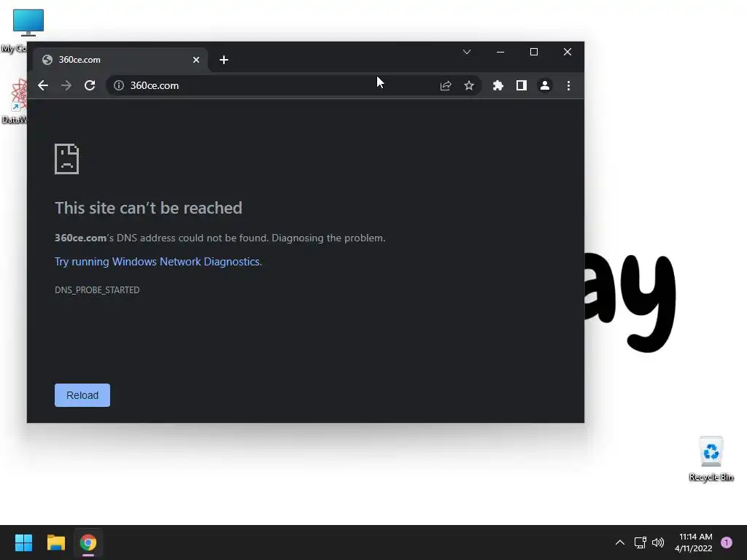
Task: Open the Extensions puzzle icon
Action: 498,86
